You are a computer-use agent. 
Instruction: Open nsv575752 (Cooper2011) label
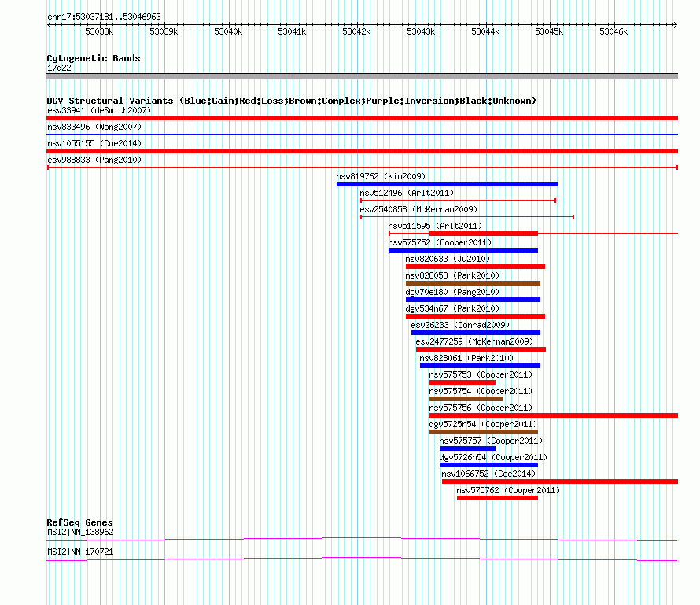[x=440, y=242]
